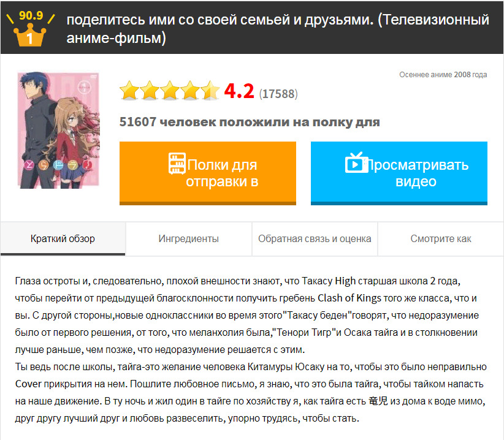Image resolution: width=504 pixels, height=440 pixels.
Task: Click the shelf icon on orange button
Action: coord(177,164)
